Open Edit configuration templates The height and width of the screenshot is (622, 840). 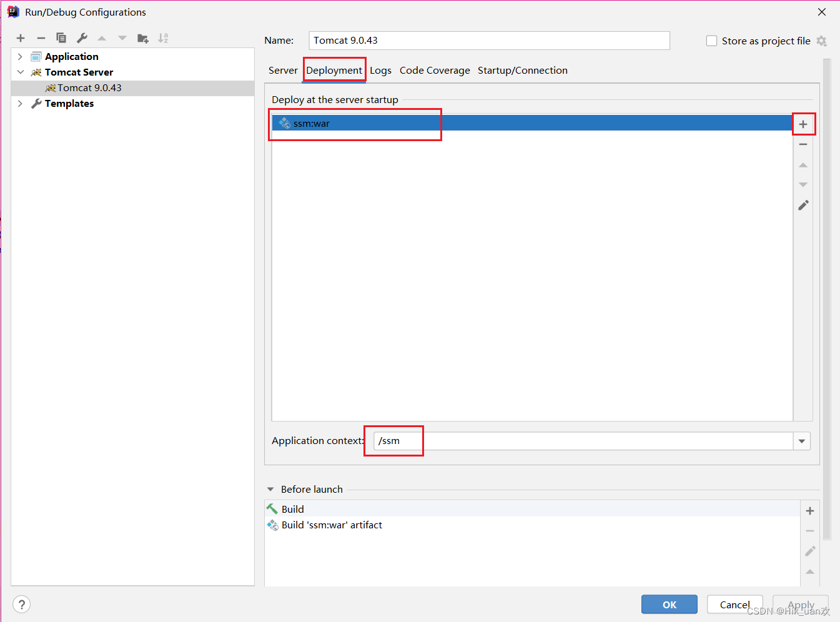pos(82,38)
